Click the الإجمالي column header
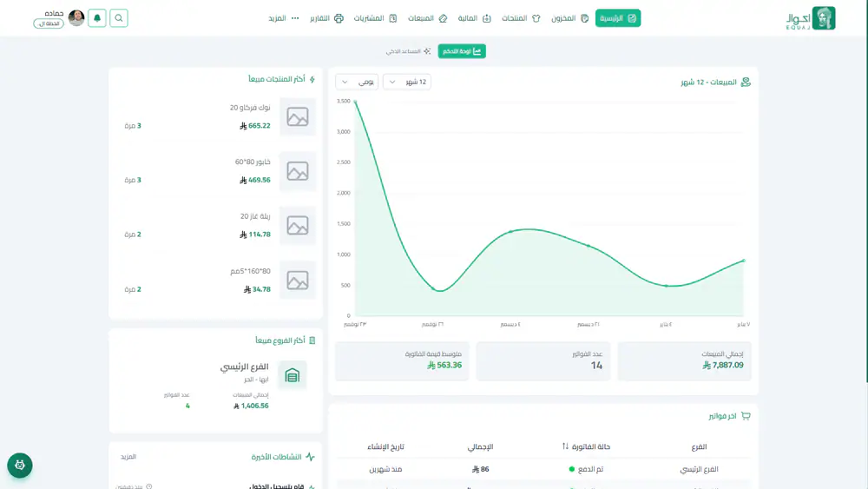 [481, 447]
